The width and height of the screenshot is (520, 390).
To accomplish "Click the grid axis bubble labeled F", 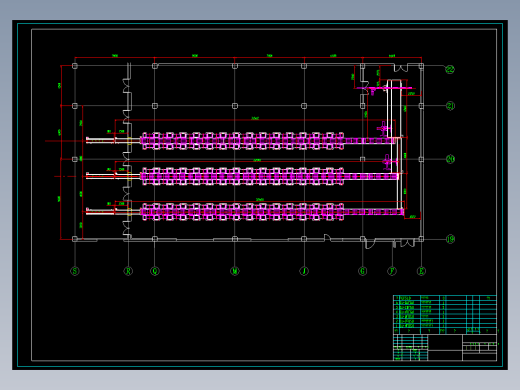I will (392, 271).
